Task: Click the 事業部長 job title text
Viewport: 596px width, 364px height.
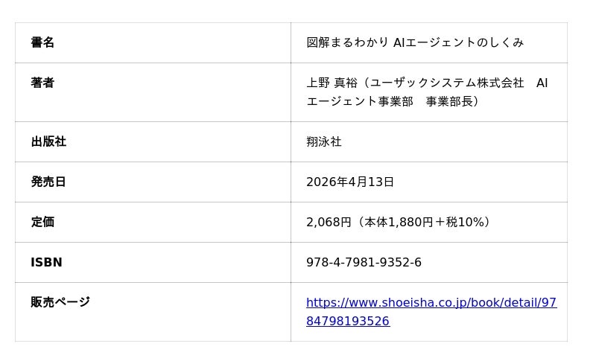Action: (449, 102)
